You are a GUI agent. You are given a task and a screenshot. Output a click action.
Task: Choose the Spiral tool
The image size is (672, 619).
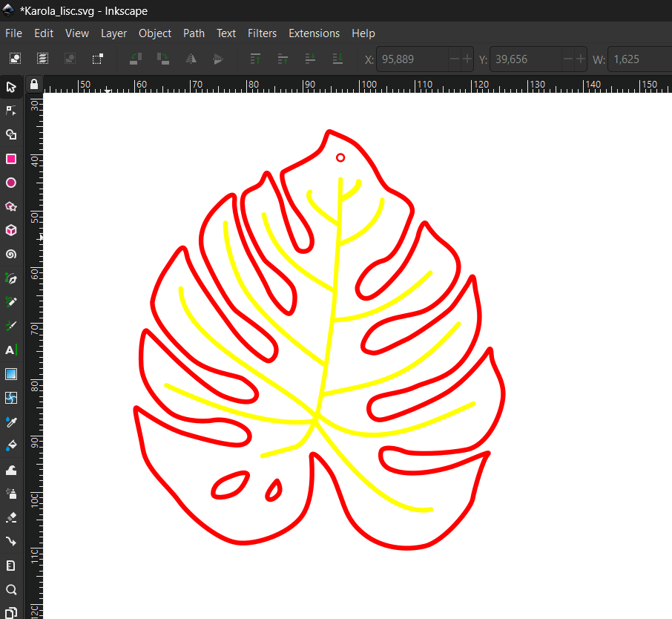(11, 255)
